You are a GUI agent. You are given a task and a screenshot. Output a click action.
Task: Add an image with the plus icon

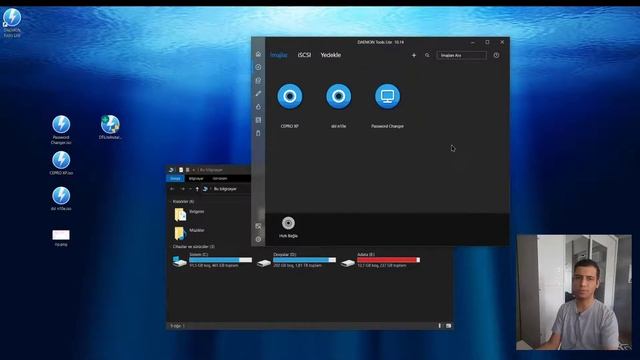pos(414,55)
